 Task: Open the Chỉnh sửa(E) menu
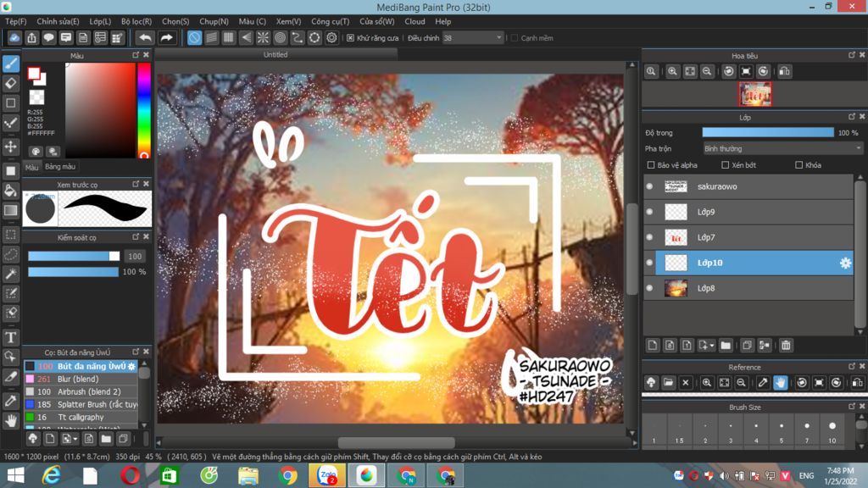58,21
